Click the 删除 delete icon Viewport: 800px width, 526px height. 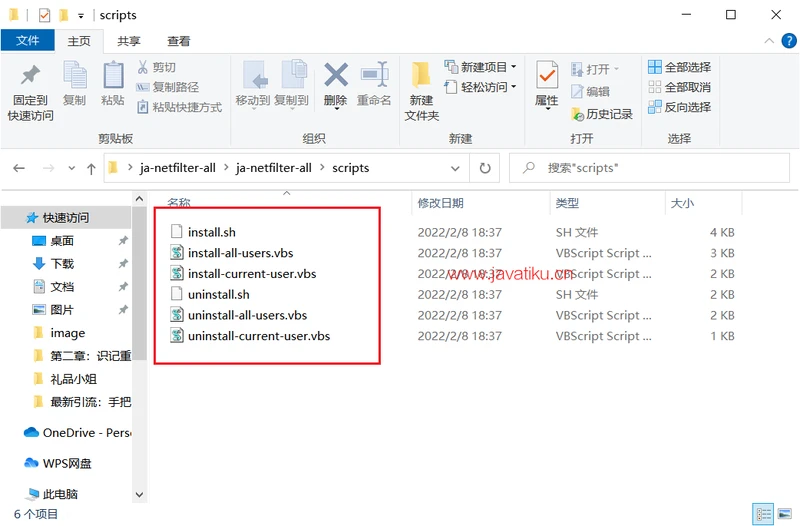(x=335, y=77)
